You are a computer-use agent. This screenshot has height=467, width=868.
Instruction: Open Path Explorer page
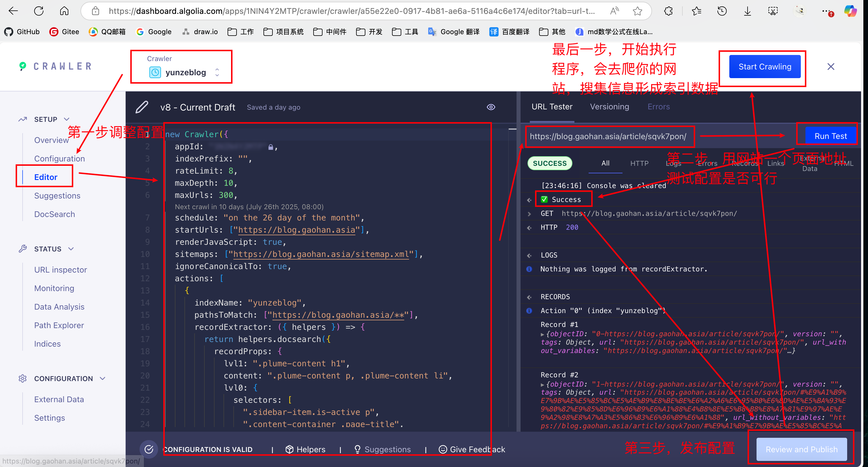click(x=59, y=325)
